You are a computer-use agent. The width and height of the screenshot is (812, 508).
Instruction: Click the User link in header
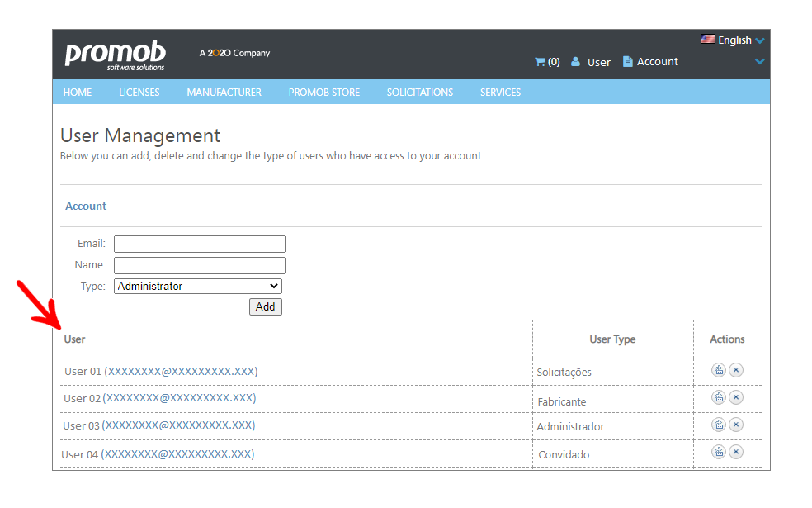599,62
